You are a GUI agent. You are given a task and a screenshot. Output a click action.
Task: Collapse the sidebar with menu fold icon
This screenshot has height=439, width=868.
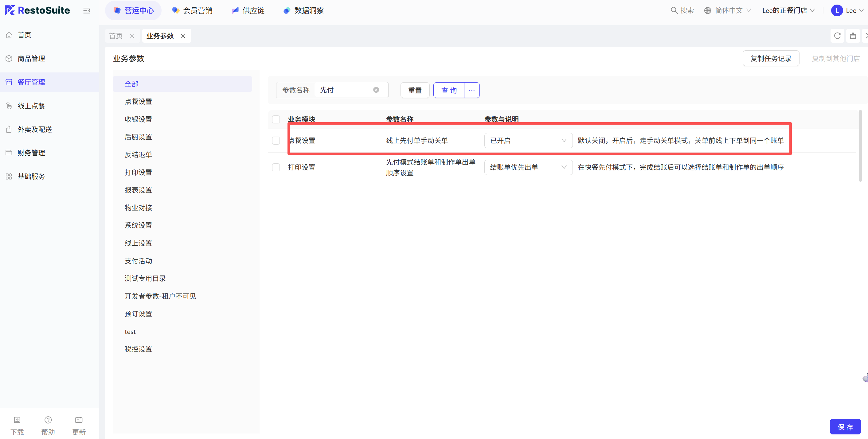[87, 10]
